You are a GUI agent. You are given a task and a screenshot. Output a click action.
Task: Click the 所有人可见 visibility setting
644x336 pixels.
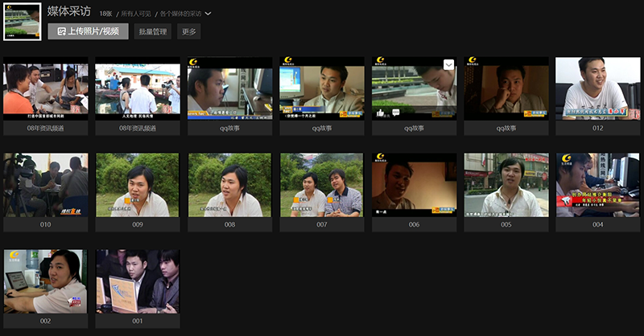click(x=136, y=14)
